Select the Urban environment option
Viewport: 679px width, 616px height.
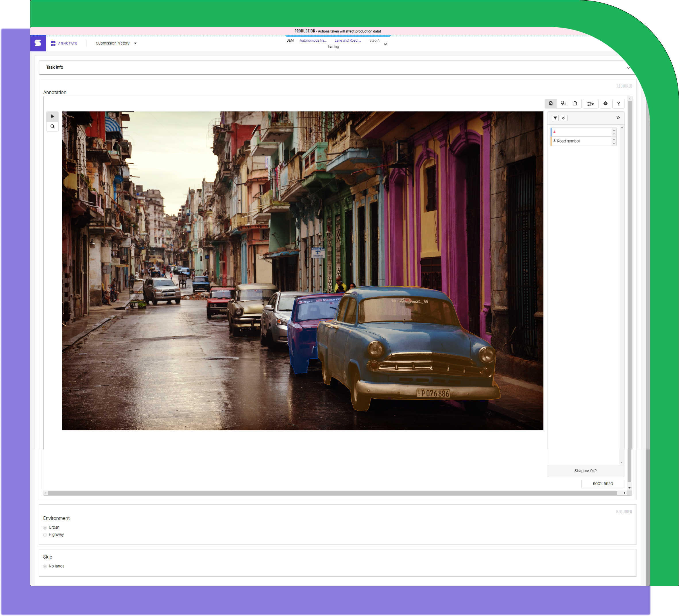(x=45, y=528)
